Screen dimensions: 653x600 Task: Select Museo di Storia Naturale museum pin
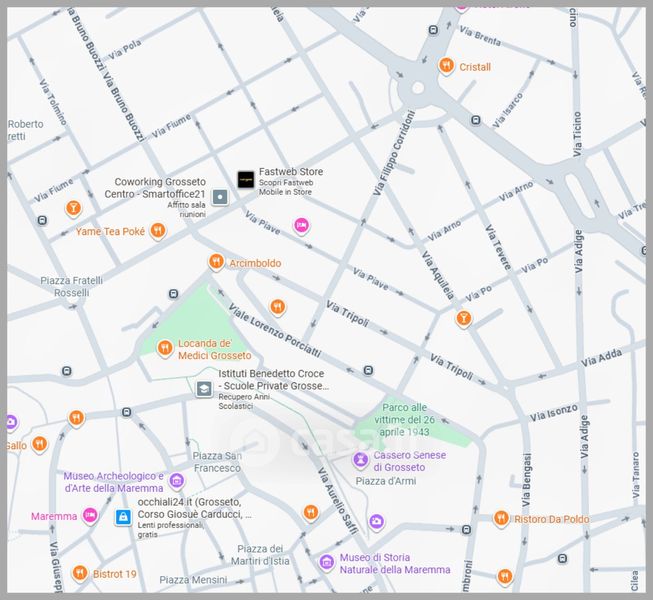point(326,563)
